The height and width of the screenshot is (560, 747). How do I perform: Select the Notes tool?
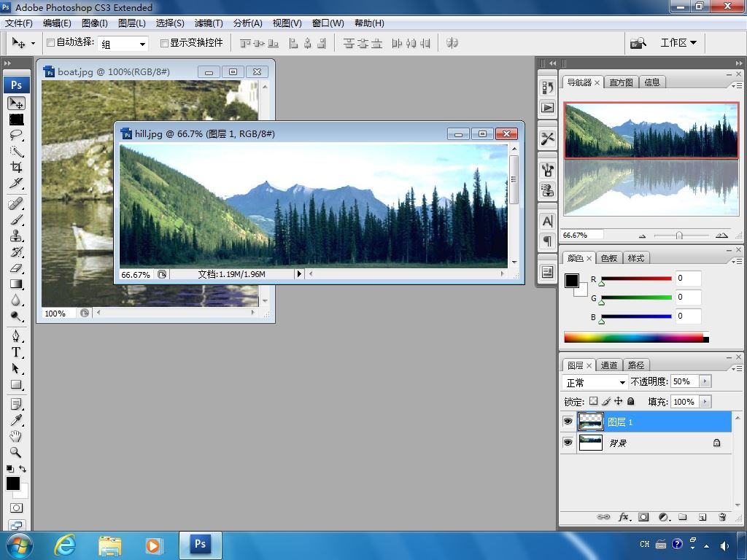[x=16, y=404]
